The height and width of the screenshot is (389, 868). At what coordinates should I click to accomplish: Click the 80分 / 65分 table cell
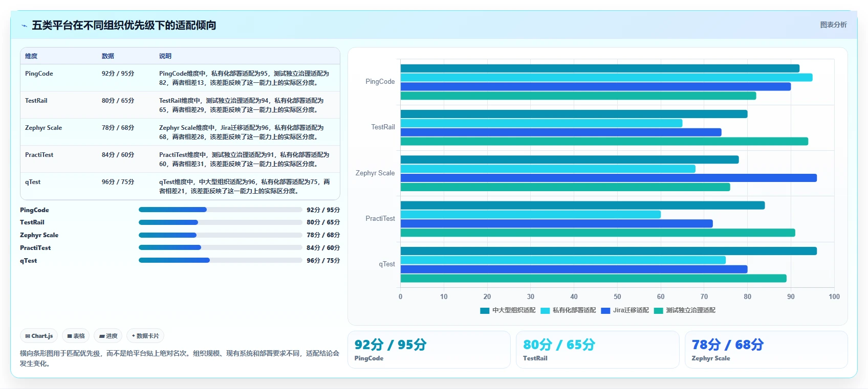point(118,101)
